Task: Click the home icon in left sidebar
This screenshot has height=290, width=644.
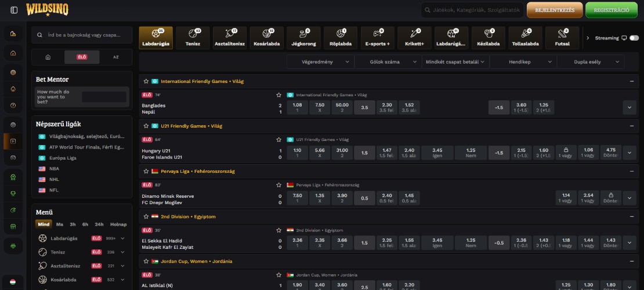Action: (13, 53)
